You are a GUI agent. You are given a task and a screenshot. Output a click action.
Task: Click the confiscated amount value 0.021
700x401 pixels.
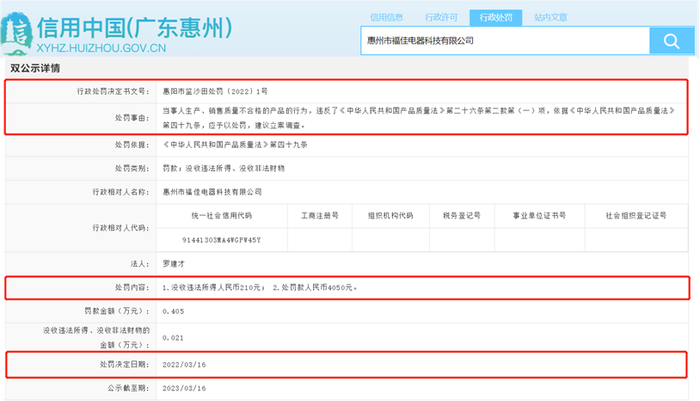[173, 338]
